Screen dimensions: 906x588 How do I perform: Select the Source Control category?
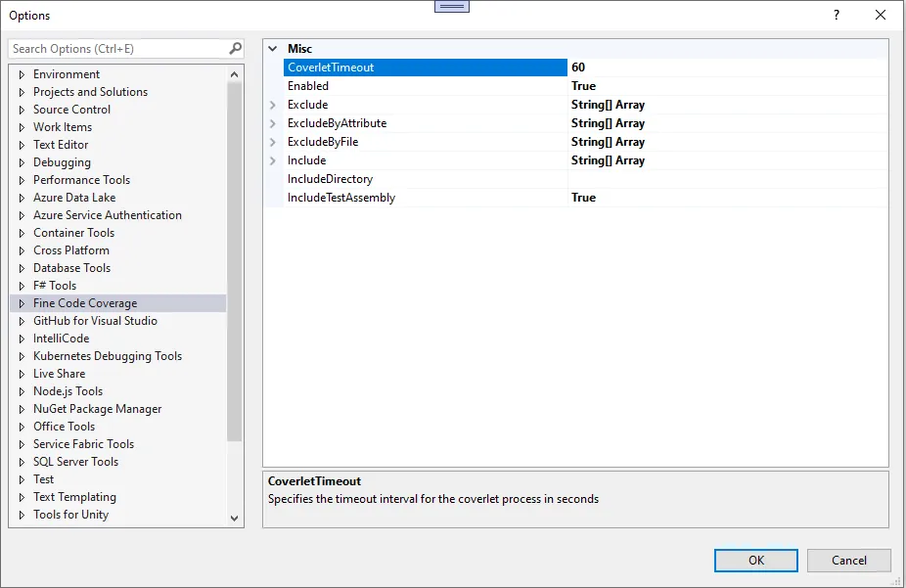tap(71, 110)
